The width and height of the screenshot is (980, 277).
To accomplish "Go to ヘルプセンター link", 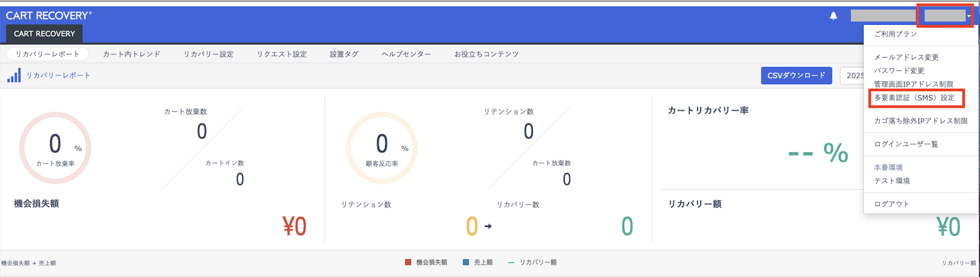I will (x=406, y=54).
